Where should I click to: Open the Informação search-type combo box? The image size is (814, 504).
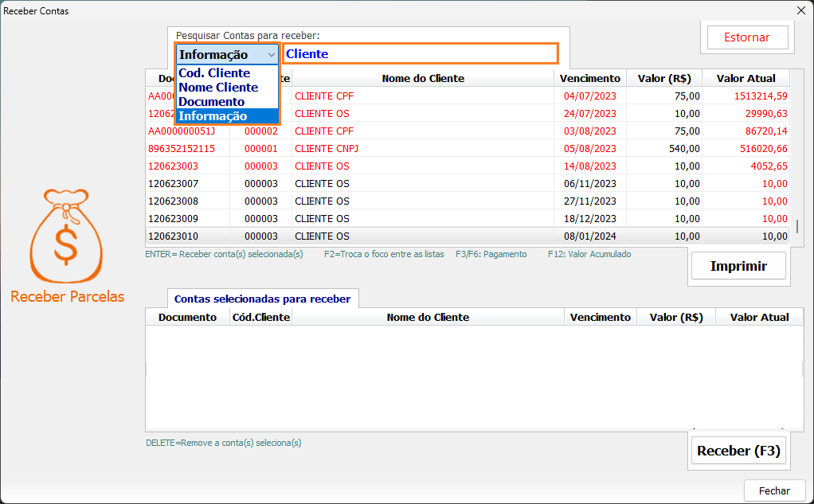(x=227, y=54)
